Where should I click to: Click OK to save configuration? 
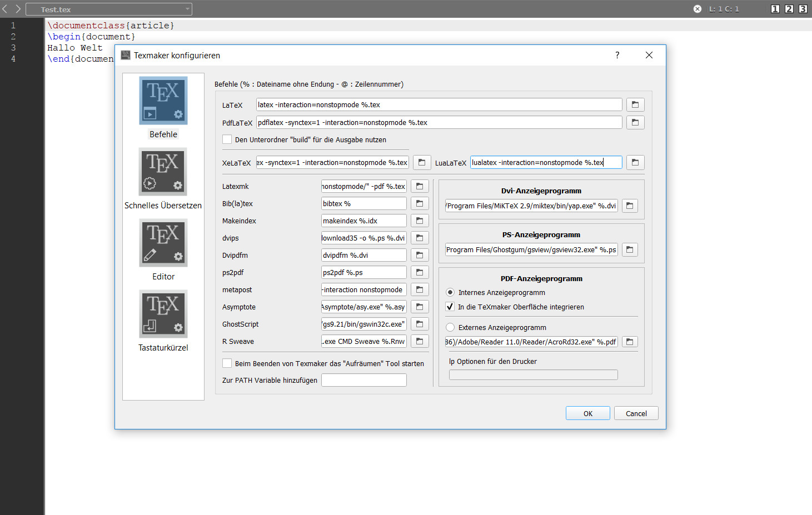(588, 413)
